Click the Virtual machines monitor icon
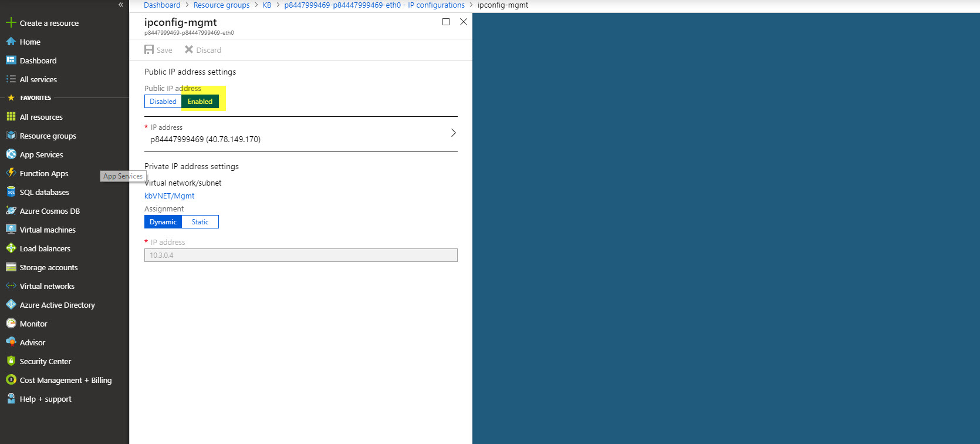Screen dimensions: 980x444 pyautogui.click(x=11, y=230)
